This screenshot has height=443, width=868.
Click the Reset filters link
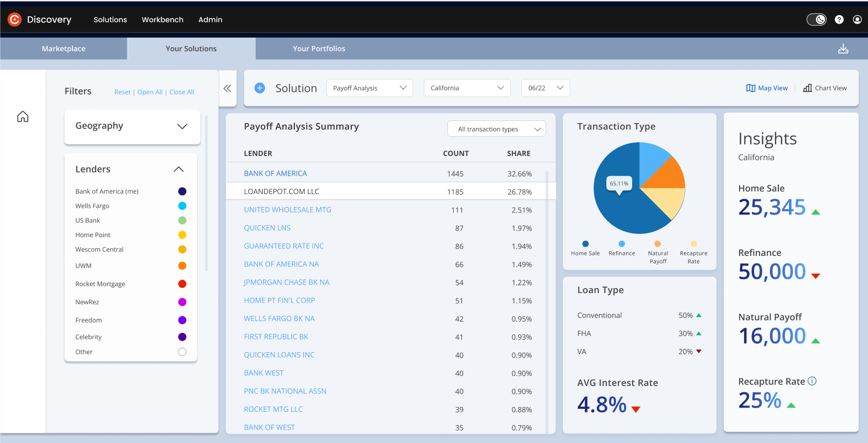pyautogui.click(x=122, y=92)
